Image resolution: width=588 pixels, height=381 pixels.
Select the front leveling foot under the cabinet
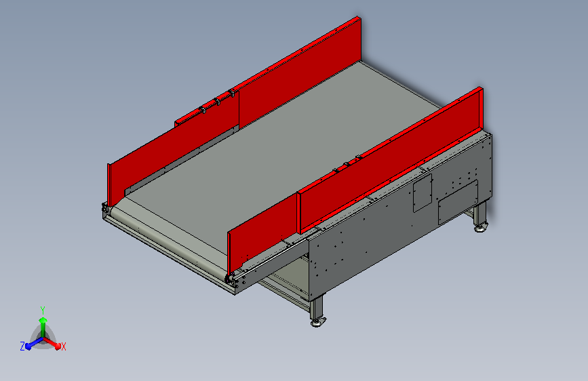coord(317,321)
